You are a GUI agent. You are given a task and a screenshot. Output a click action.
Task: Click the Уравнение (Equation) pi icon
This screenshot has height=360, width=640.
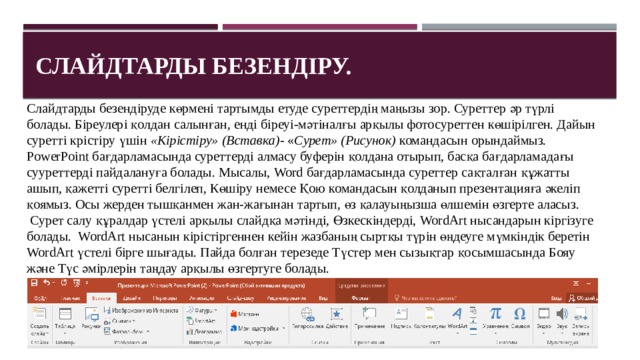[x=495, y=313]
